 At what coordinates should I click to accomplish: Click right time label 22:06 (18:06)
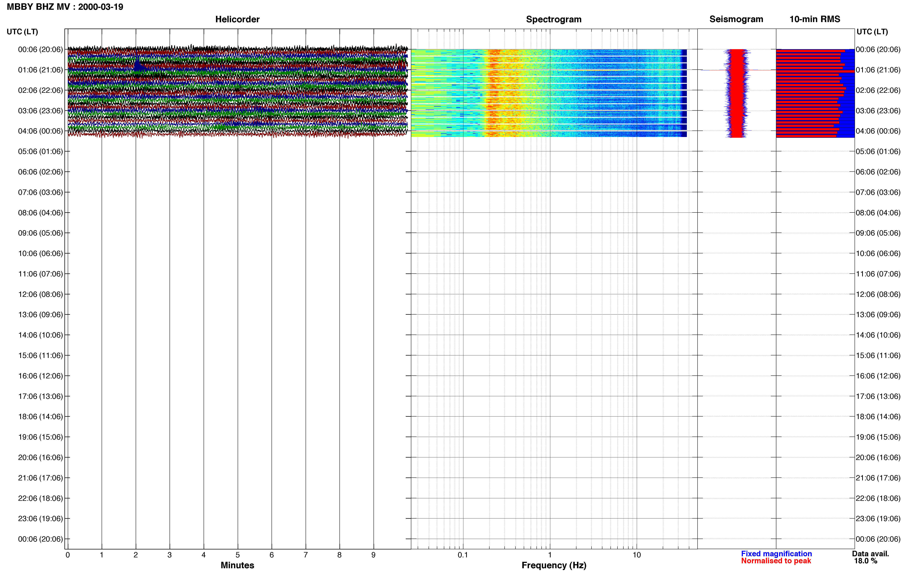coord(878,498)
